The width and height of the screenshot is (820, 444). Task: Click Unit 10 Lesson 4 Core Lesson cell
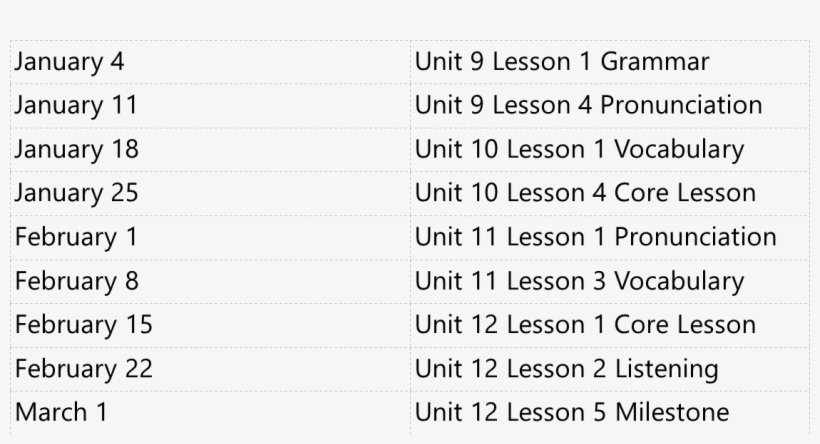click(x=585, y=193)
